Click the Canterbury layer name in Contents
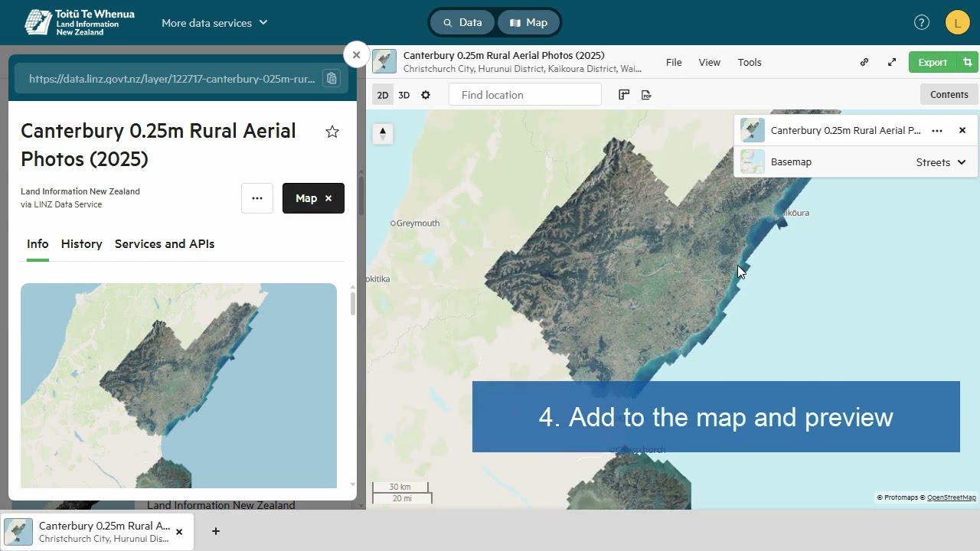980x551 pixels. click(x=846, y=131)
